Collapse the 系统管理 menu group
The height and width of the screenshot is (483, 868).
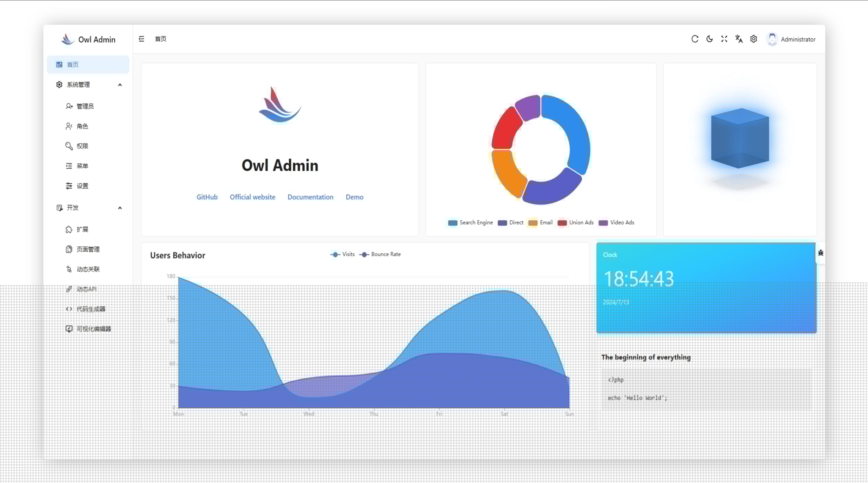(x=120, y=85)
